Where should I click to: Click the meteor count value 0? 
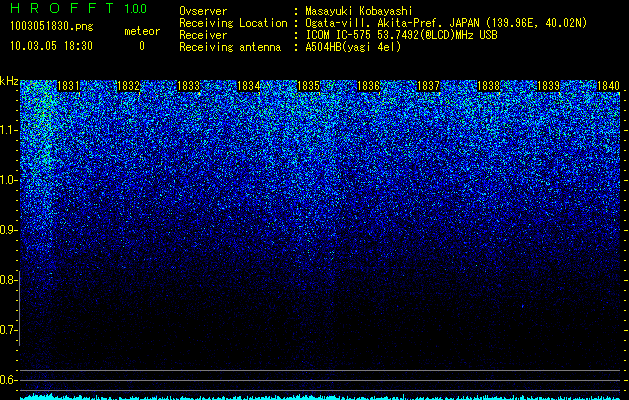click(142, 46)
